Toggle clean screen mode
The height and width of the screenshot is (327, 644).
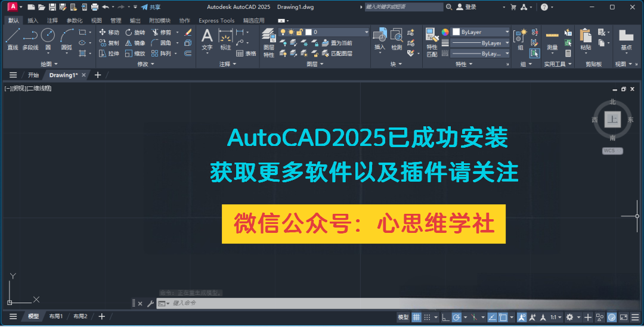624,317
